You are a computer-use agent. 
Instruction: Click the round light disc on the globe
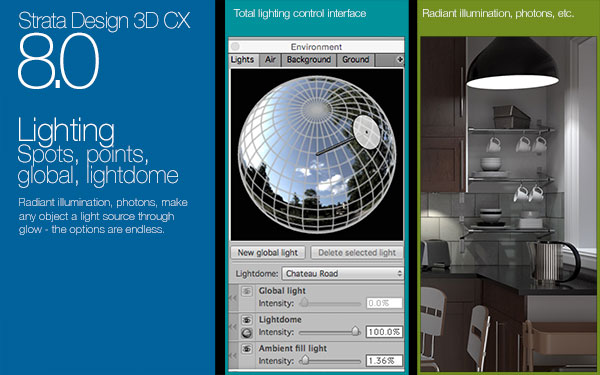click(367, 132)
